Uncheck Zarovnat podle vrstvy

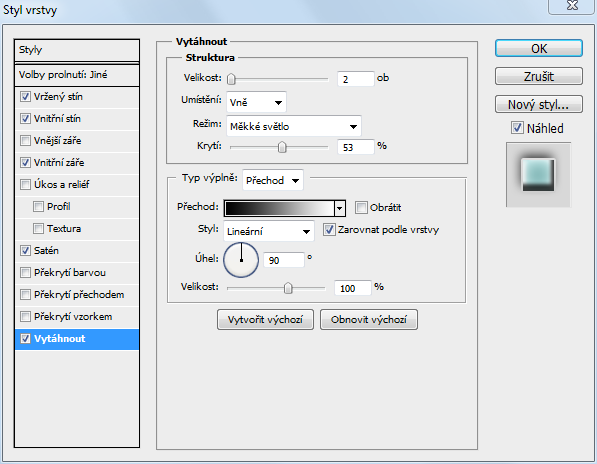329,230
